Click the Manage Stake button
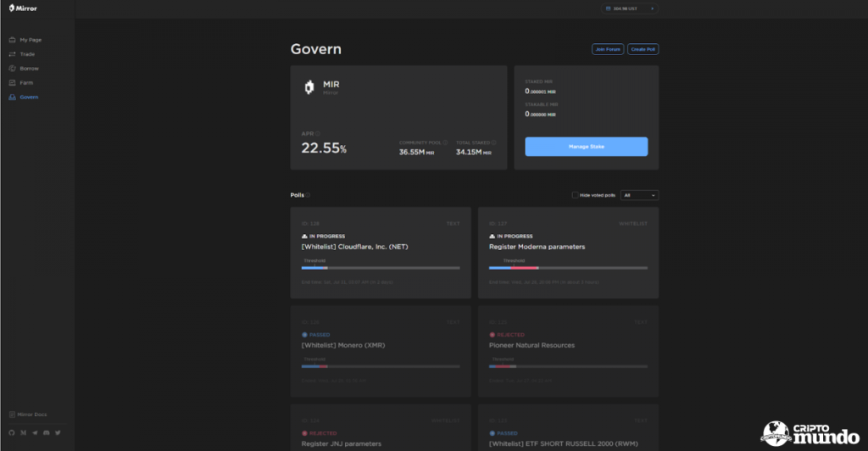Screen dimensions: 868x451 click(586, 147)
